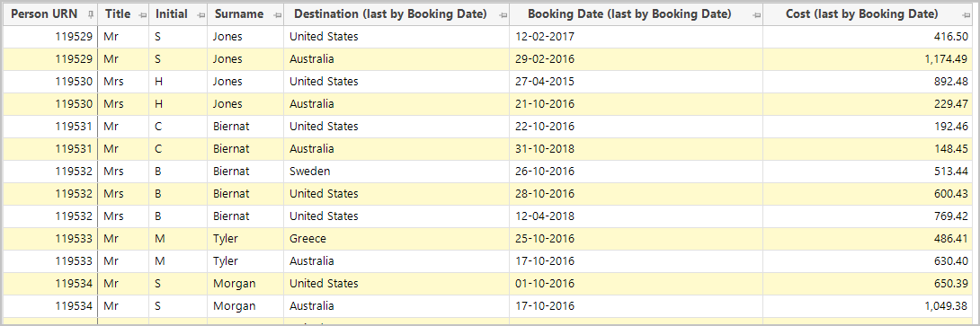The width and height of the screenshot is (980, 326).
Task: Pin the Destination column via its pin icon
Action: click(x=503, y=14)
